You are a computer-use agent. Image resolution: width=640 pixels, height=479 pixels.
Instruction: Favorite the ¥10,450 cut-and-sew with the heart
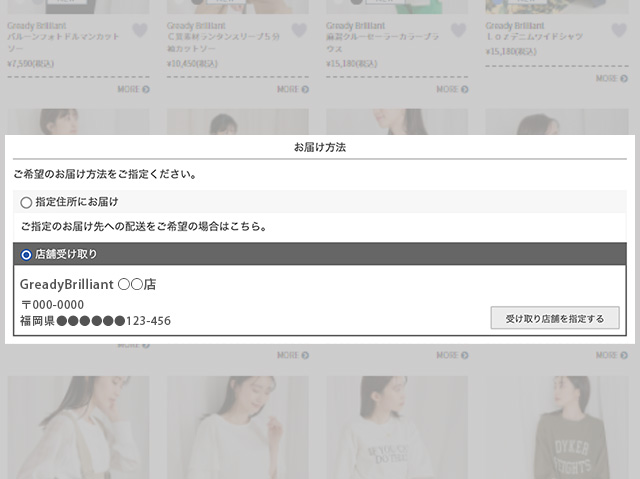(x=299, y=30)
